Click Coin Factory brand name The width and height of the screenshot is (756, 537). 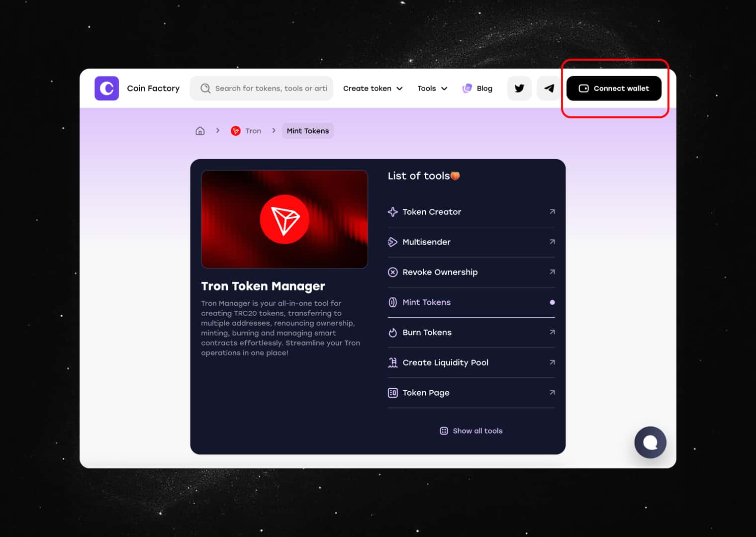[153, 89]
